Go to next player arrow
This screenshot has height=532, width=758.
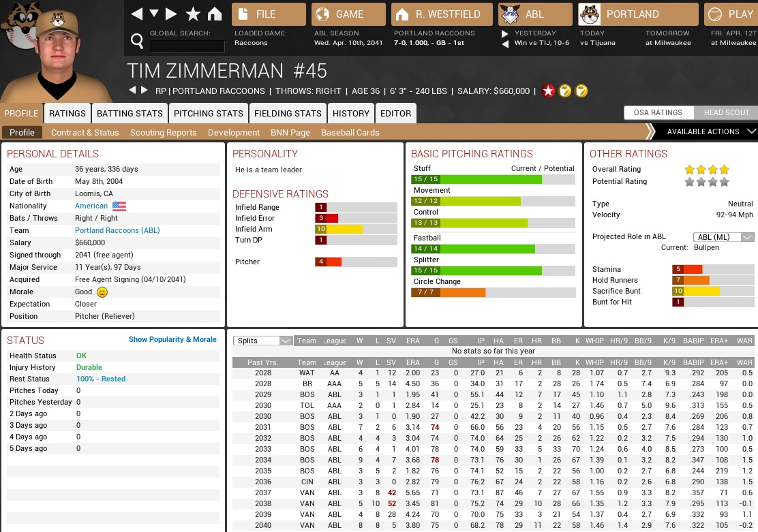tap(144, 90)
